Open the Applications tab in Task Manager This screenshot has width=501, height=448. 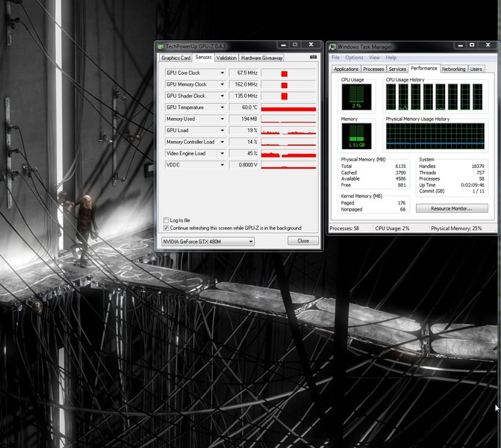[x=346, y=69]
